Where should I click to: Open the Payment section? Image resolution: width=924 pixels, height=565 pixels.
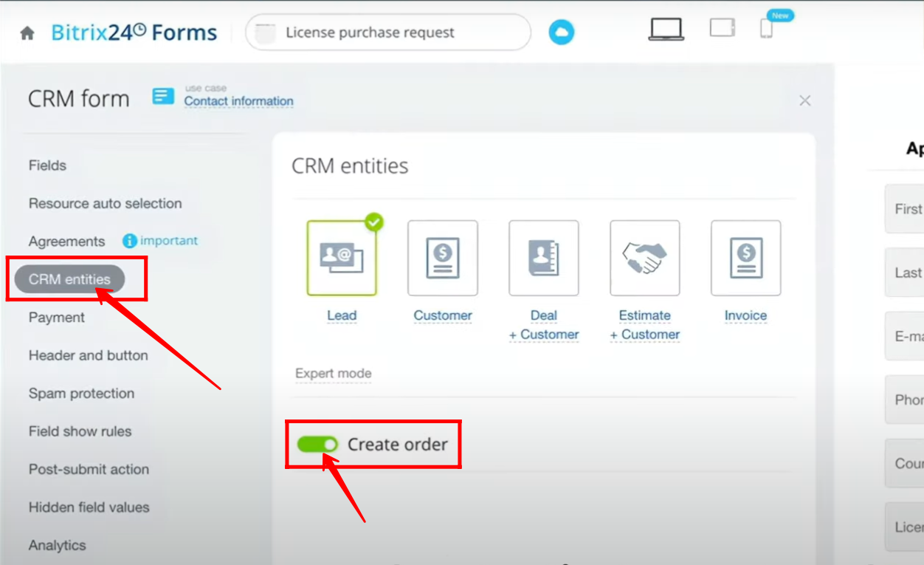coord(57,318)
